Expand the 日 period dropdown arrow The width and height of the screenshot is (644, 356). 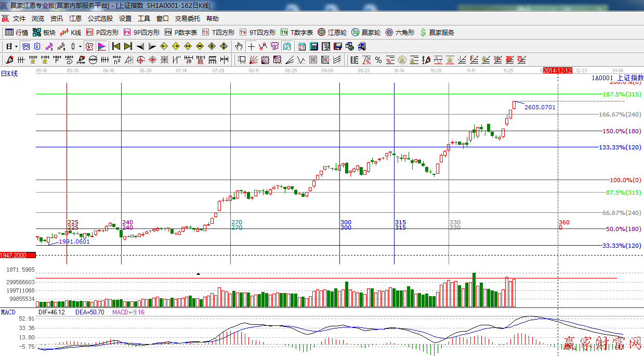click(x=16, y=46)
